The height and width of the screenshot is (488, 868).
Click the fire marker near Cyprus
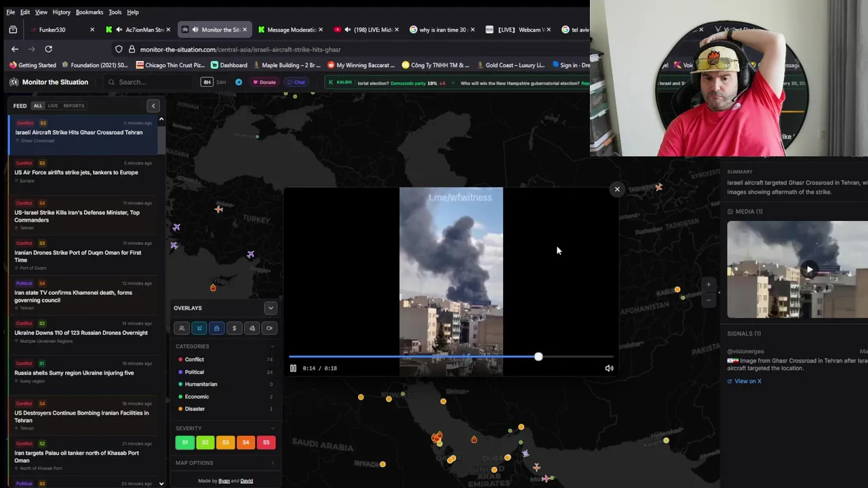213,287
